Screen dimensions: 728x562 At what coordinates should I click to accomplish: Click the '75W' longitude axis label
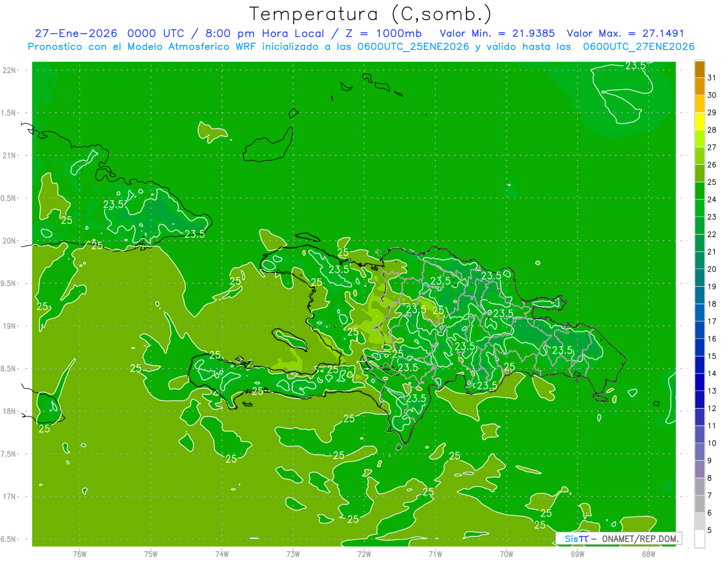(151, 554)
